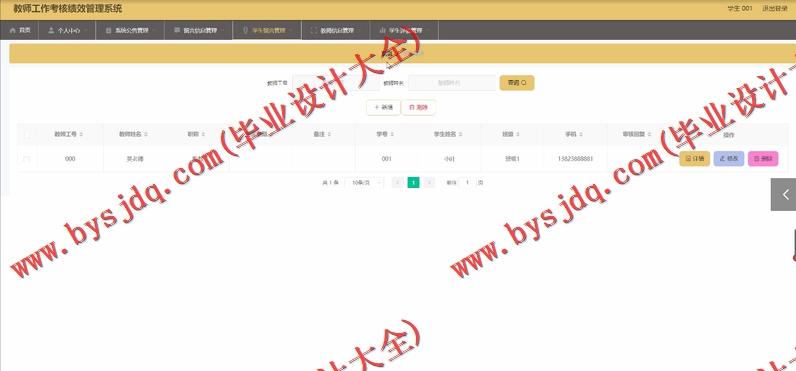The width and height of the screenshot is (796, 371).
Task: Sort by the 备注 column arrows
Action: 329,134
